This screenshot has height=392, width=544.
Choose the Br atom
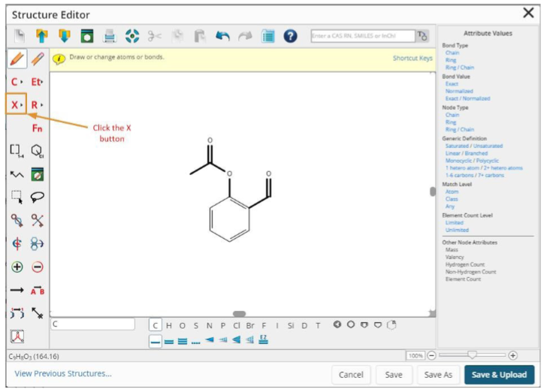point(250,326)
